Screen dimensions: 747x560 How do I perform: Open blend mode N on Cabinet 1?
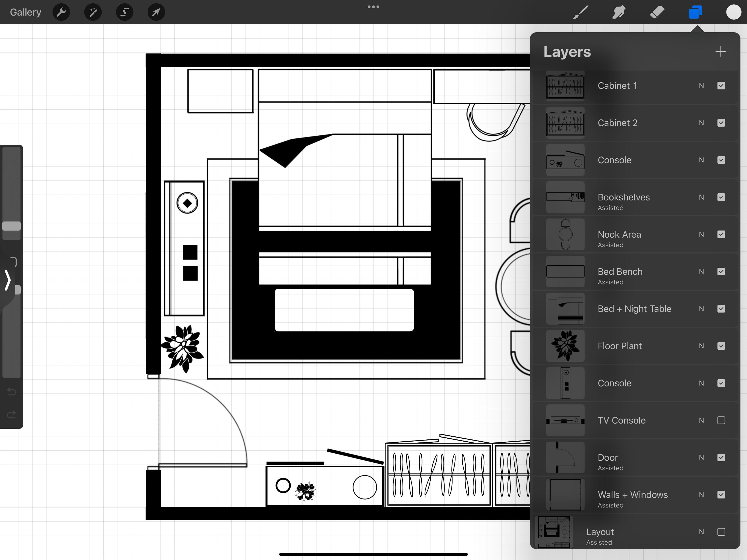[x=701, y=86]
